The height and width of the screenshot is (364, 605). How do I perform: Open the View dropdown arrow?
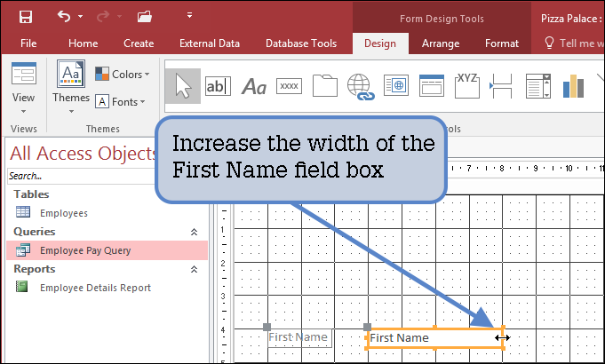(23, 112)
